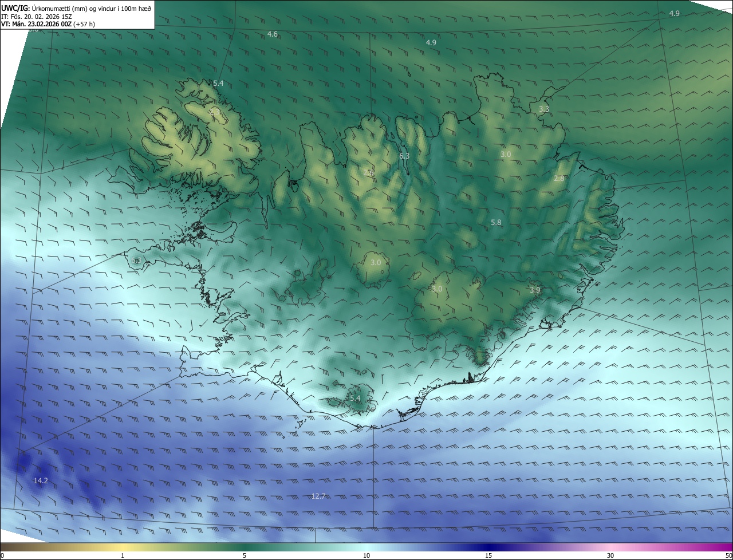The image size is (733, 560).
Task: Click the 14.2 value label over the ocean
Action: 41,480
